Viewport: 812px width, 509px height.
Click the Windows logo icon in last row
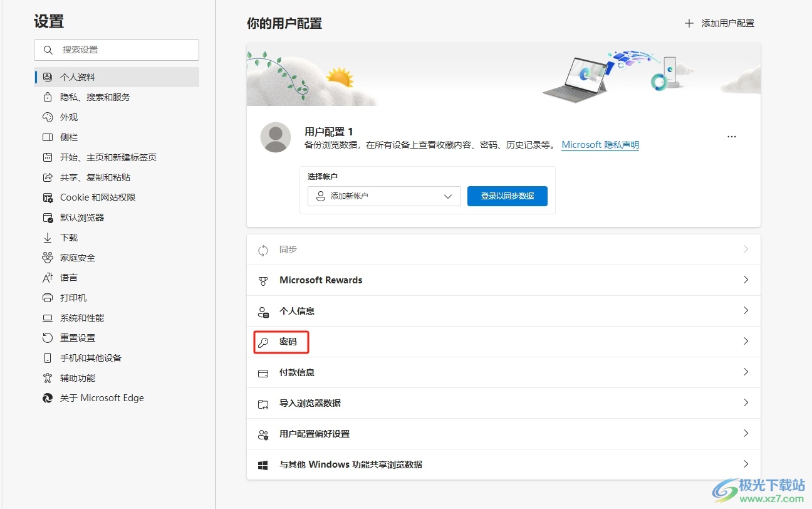click(x=263, y=465)
